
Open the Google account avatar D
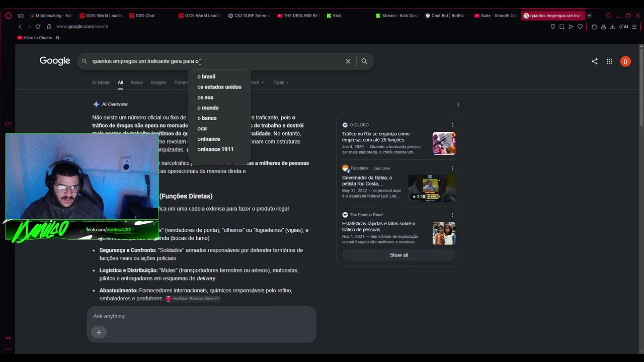[x=625, y=61]
